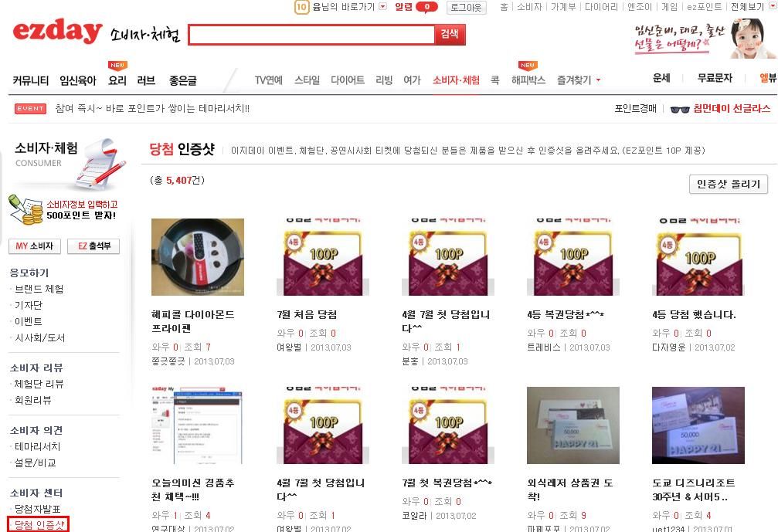The width and height of the screenshot is (778, 532).
Task: Expand the 율님의 바로가기 dropdown arrow
Action: pyautogui.click(x=382, y=6)
